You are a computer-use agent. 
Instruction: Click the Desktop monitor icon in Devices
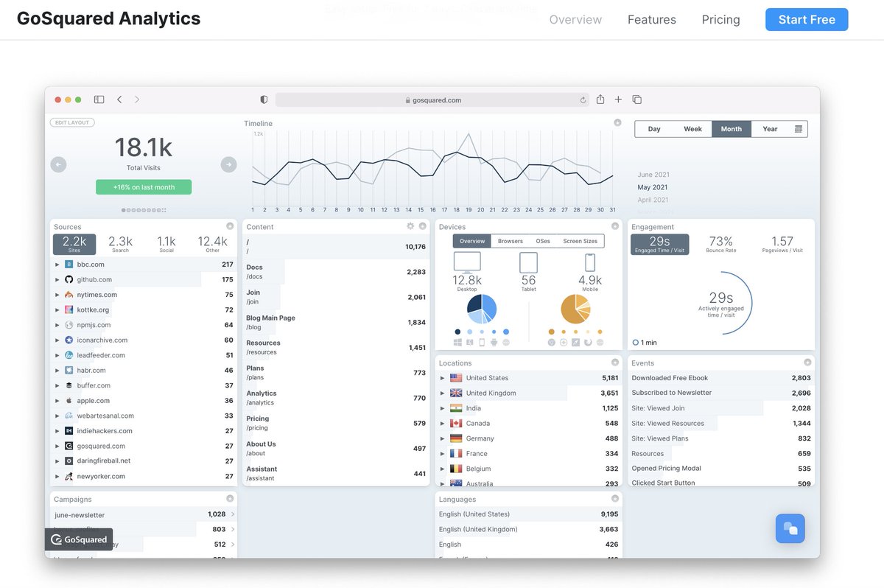pos(467,262)
